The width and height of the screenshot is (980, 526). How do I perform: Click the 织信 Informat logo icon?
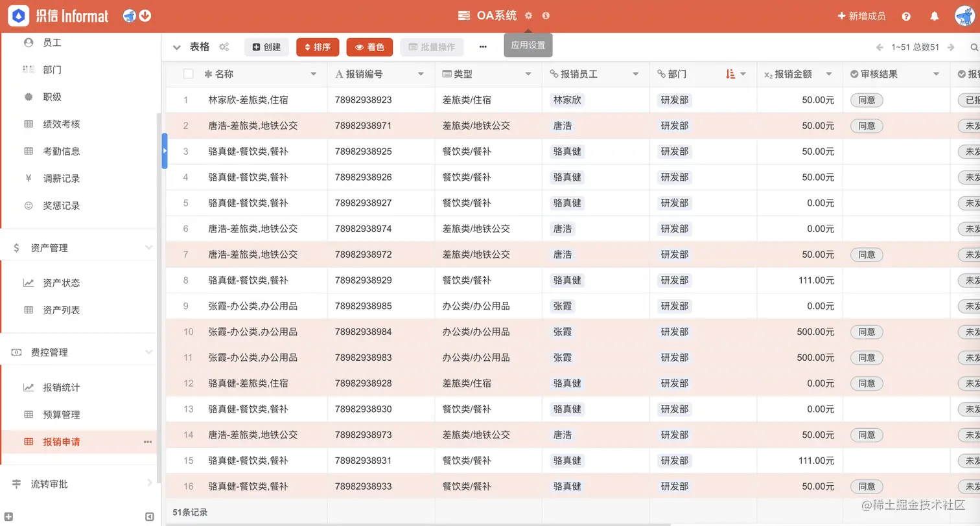[18, 16]
